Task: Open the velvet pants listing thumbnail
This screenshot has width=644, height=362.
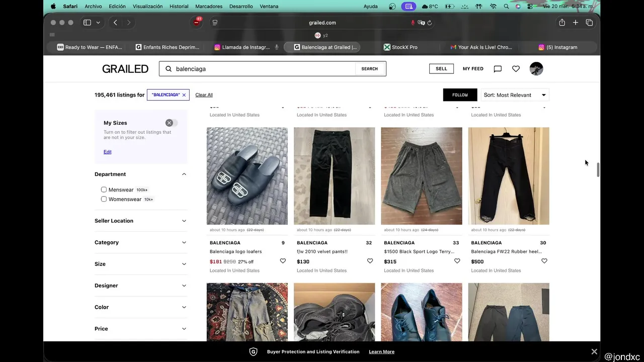Action: coord(334,176)
